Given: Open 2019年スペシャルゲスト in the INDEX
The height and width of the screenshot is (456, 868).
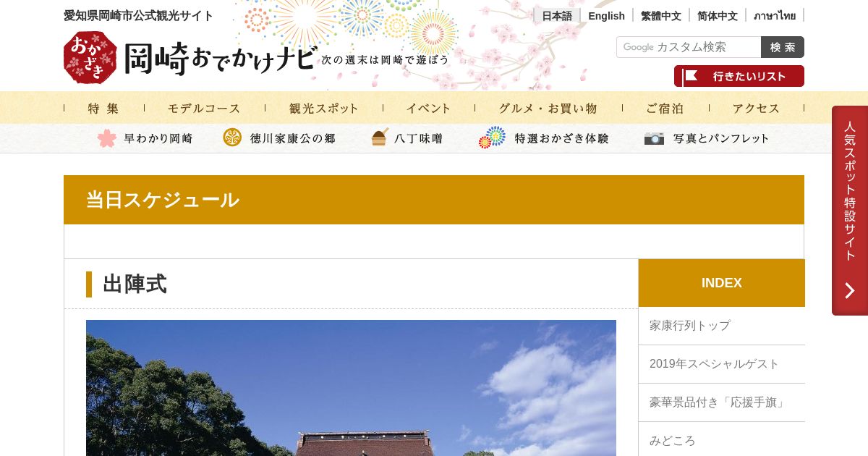Looking at the screenshot, I should pyautogui.click(x=722, y=364).
